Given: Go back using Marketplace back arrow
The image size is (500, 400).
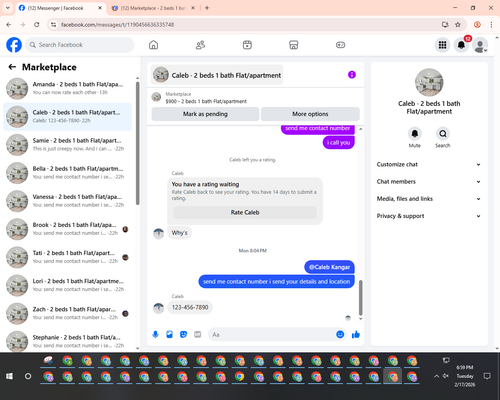Looking at the screenshot, I should point(12,67).
